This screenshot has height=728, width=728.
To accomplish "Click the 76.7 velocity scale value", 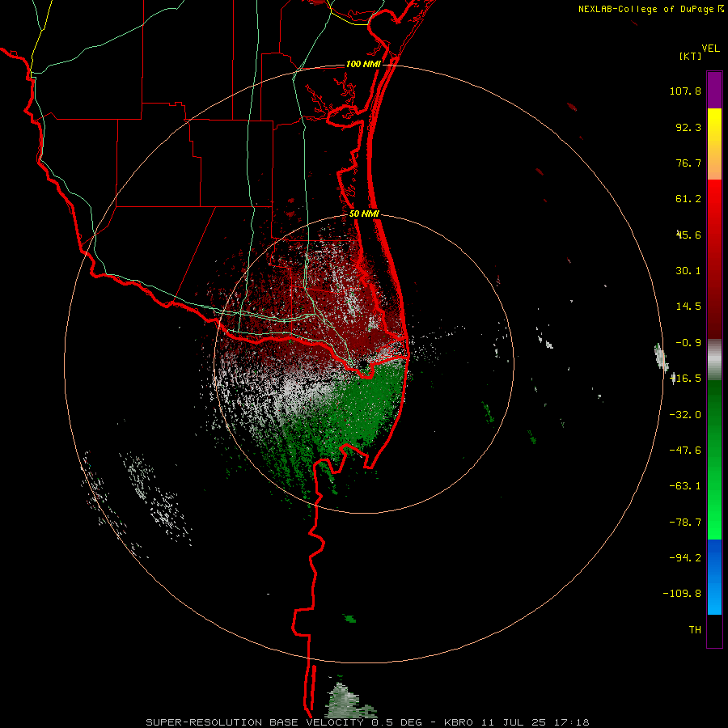I will click(x=688, y=163).
